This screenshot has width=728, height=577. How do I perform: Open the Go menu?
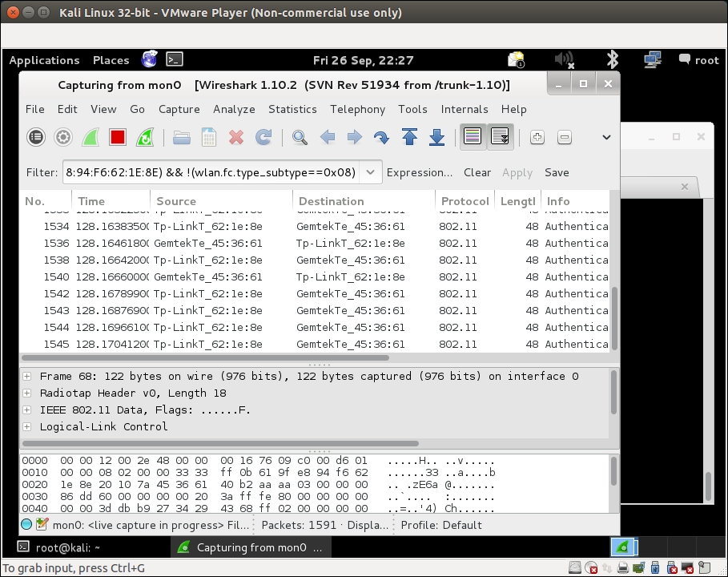point(137,109)
